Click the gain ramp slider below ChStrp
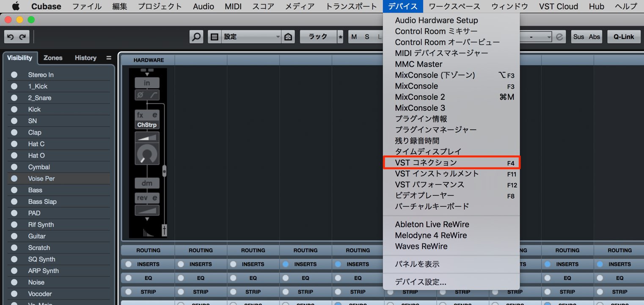The height and width of the screenshot is (305, 644). click(x=147, y=137)
